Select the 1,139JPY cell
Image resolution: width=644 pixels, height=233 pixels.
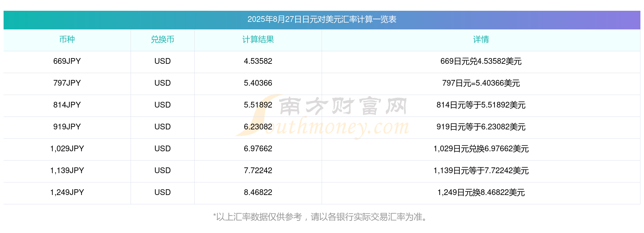coord(67,171)
